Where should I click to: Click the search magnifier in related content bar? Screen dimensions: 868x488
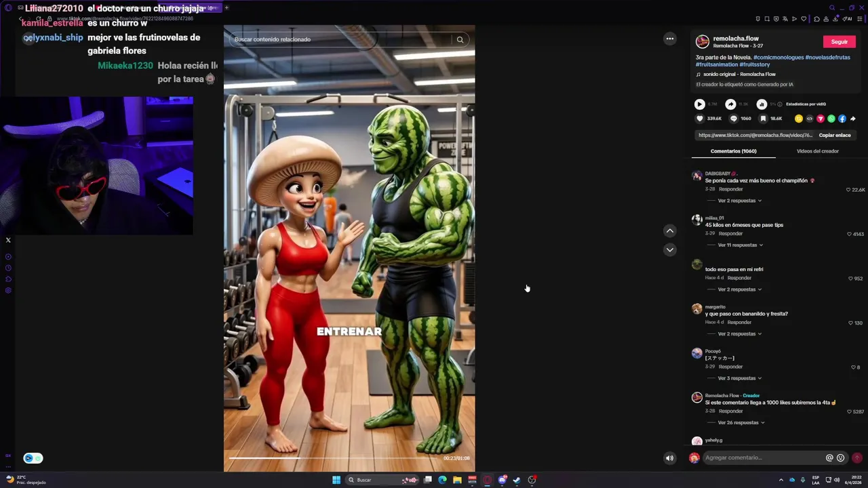click(460, 39)
